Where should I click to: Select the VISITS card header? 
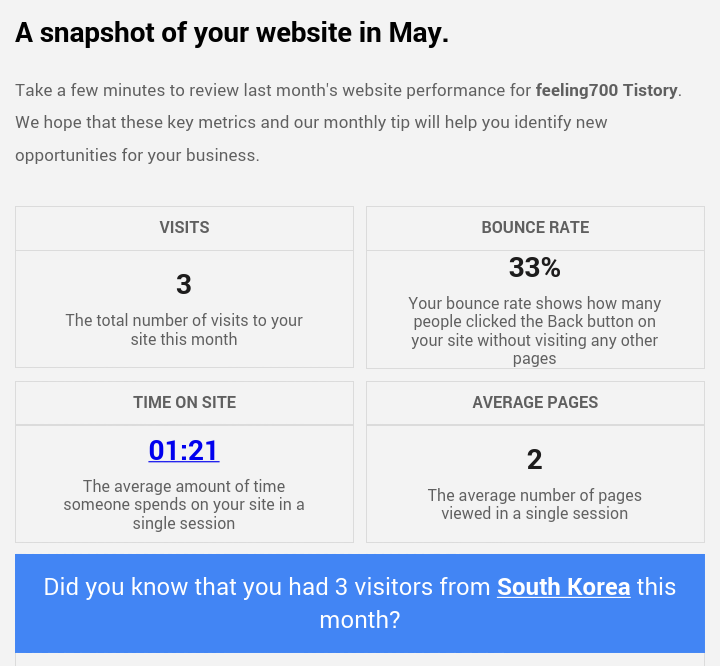[x=184, y=228]
